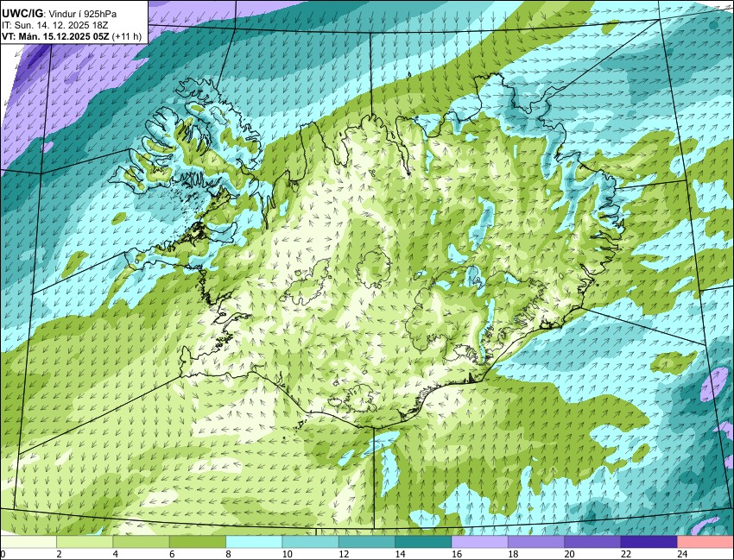Click the 'Vindur í 925hPa' label
This screenshot has width=734, height=560.
[x=82, y=14]
